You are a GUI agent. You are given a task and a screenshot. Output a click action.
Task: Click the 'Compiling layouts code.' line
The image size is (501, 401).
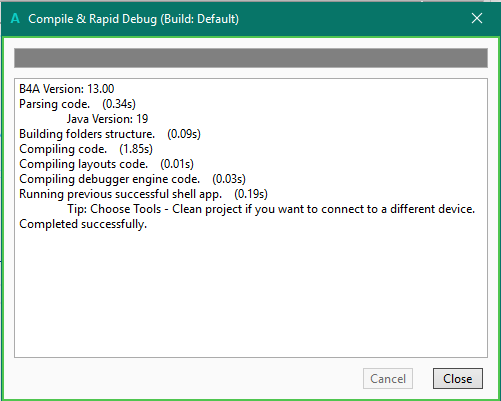[83, 164]
